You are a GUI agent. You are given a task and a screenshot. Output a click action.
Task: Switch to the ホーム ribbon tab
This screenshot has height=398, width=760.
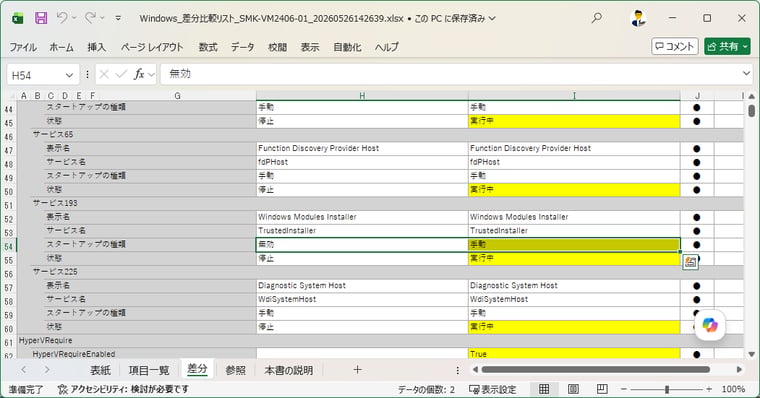click(x=61, y=47)
